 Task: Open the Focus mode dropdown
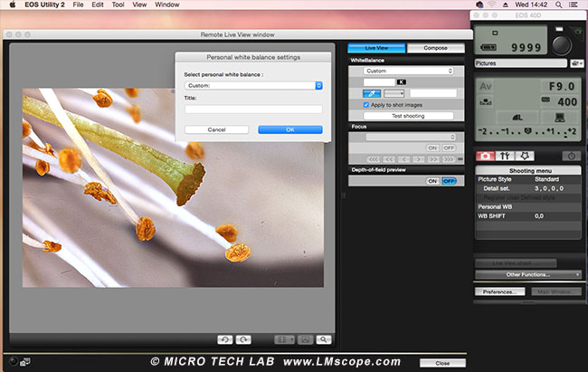tap(411, 137)
